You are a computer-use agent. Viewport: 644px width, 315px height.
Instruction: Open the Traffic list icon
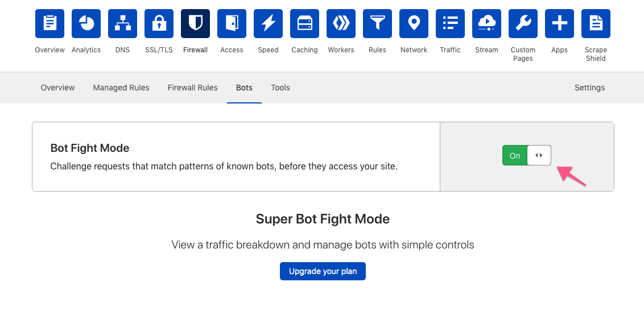pos(450,23)
